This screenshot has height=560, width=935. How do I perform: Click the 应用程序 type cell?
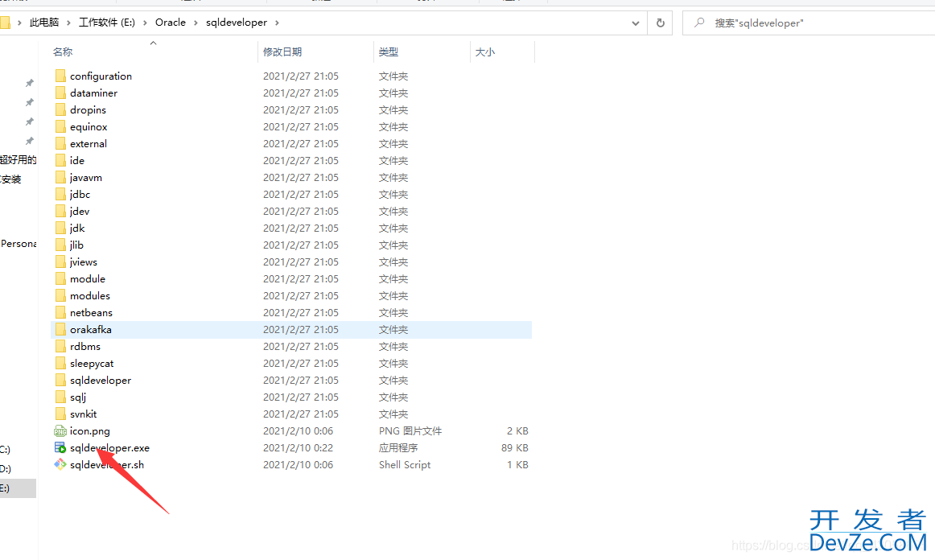(x=398, y=448)
